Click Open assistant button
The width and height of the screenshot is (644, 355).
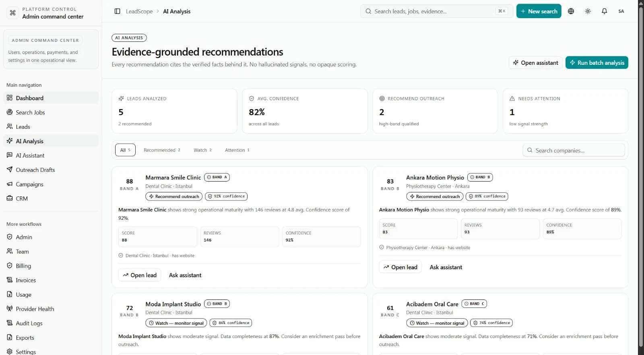tap(535, 63)
